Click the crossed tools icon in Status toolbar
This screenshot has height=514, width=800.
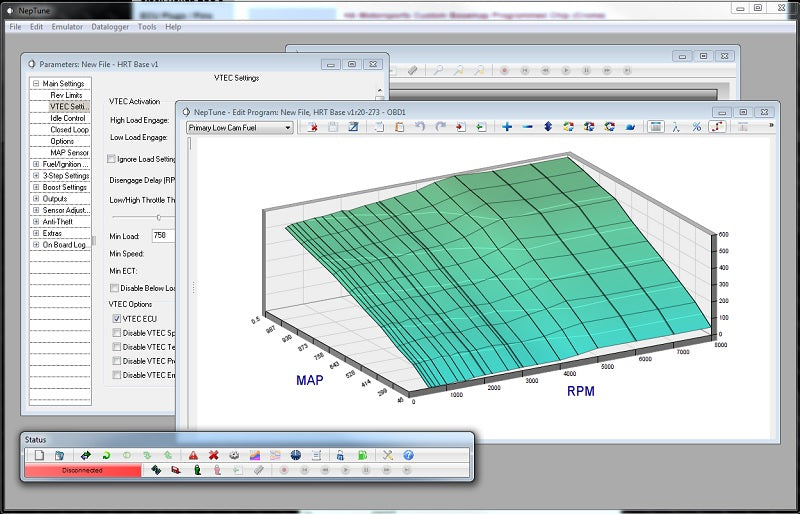[x=388, y=455]
